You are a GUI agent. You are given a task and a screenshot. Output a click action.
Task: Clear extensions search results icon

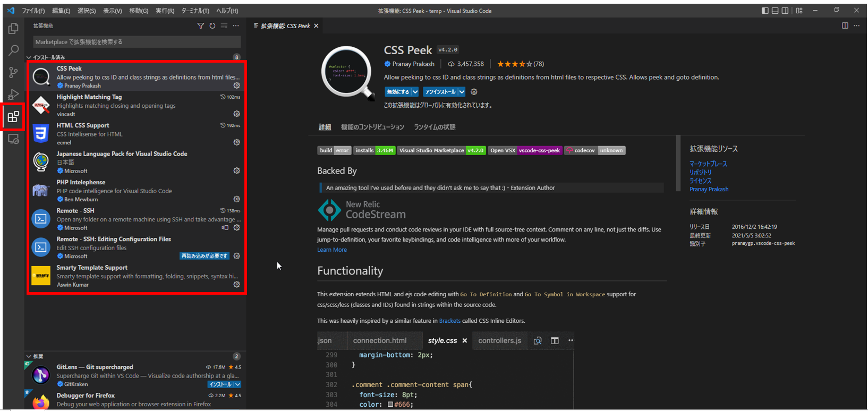click(x=224, y=26)
